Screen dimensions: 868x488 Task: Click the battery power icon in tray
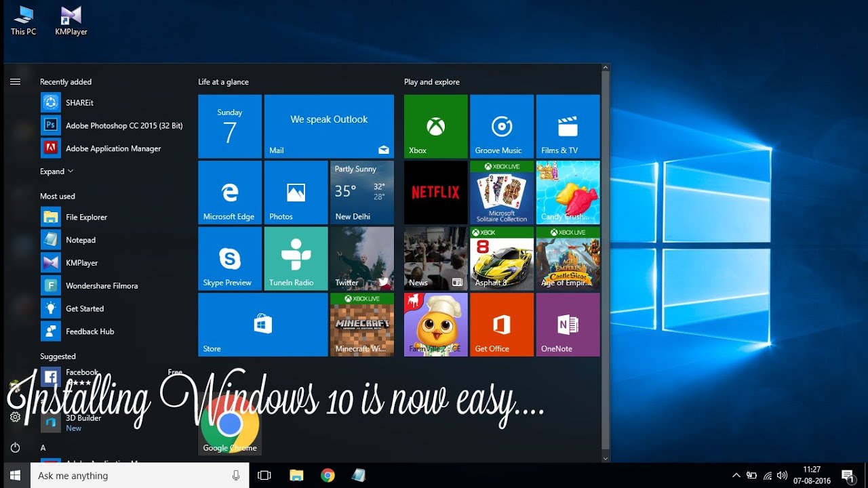[x=752, y=476]
